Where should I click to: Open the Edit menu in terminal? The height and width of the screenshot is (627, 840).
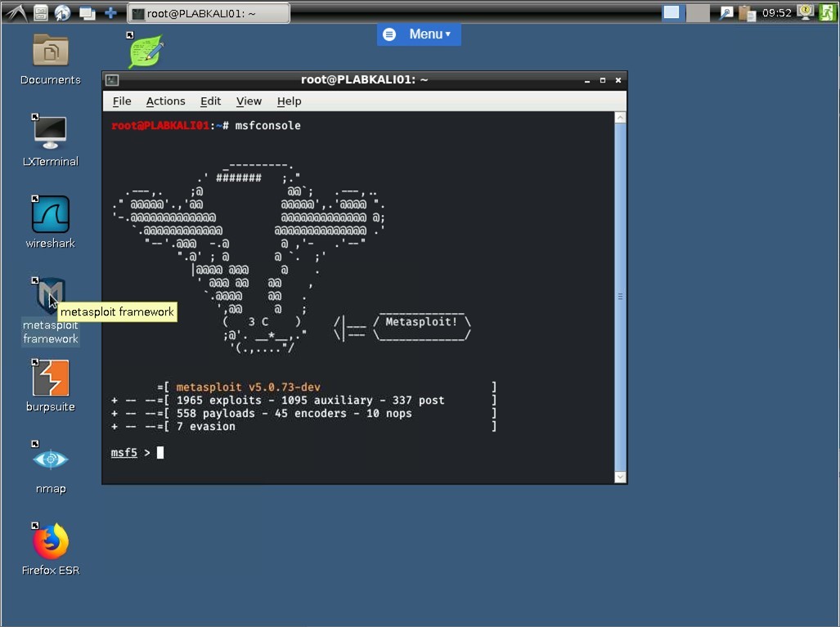pyautogui.click(x=210, y=101)
